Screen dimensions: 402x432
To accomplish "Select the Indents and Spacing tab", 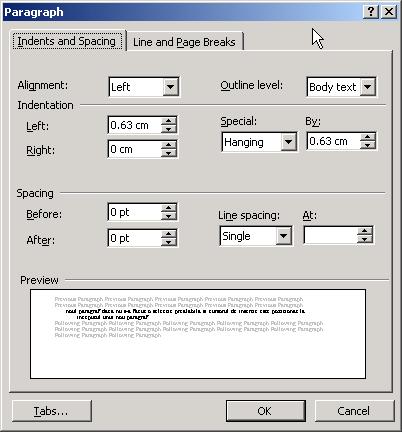I will point(67,41).
